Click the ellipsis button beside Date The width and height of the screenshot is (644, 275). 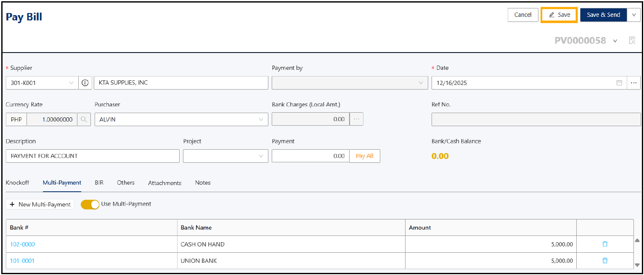(x=634, y=83)
